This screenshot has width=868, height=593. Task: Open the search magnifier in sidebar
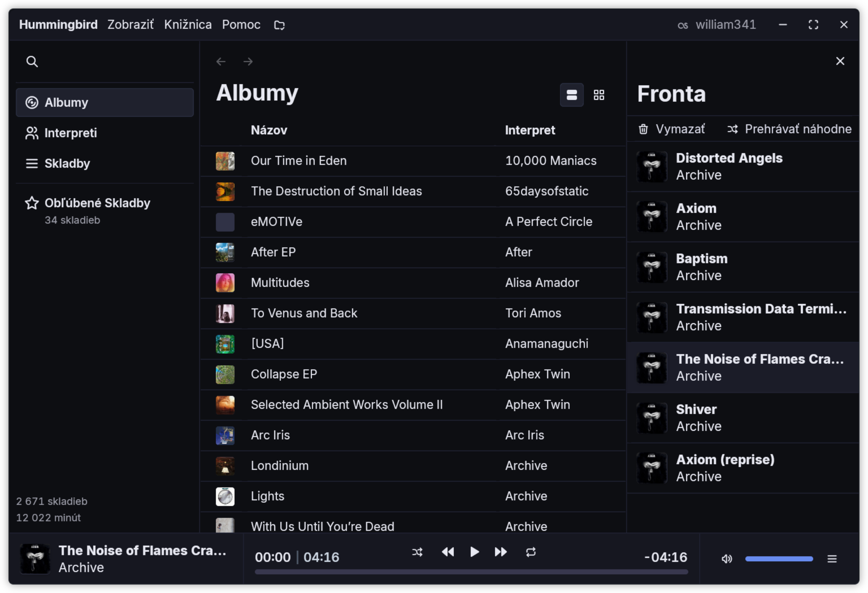(32, 61)
